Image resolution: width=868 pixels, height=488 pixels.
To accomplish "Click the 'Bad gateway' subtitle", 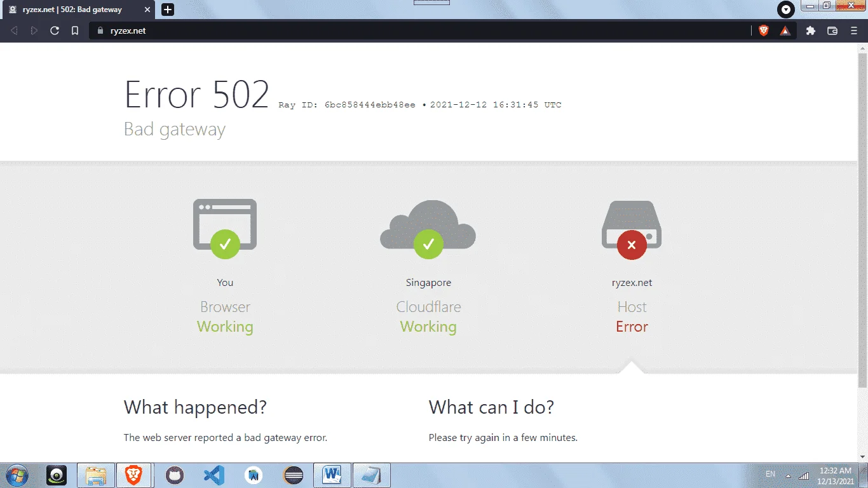I will pyautogui.click(x=175, y=129).
